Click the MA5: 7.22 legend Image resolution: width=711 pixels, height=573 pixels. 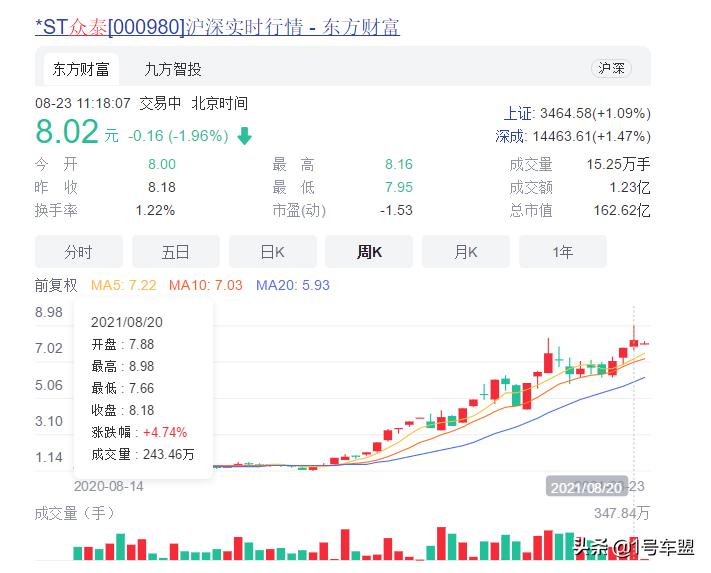[124, 285]
